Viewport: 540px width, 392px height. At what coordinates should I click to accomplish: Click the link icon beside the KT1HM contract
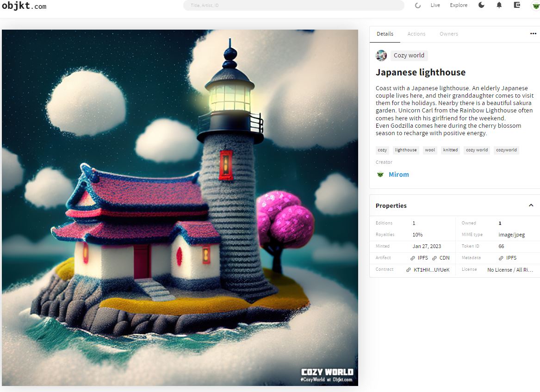pyautogui.click(x=409, y=269)
